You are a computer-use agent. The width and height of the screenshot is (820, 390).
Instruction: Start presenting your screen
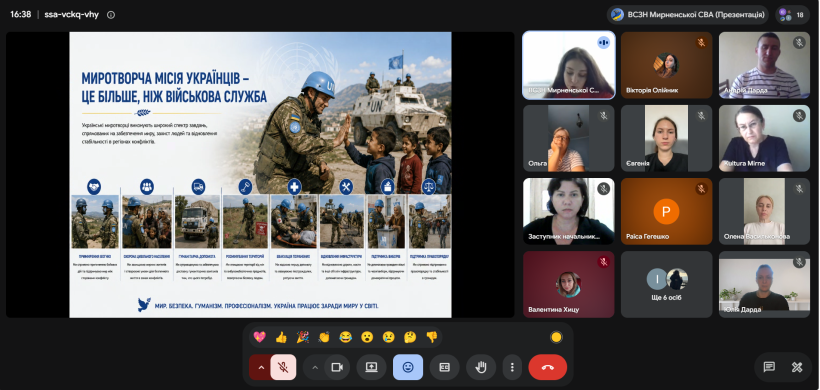point(371,367)
